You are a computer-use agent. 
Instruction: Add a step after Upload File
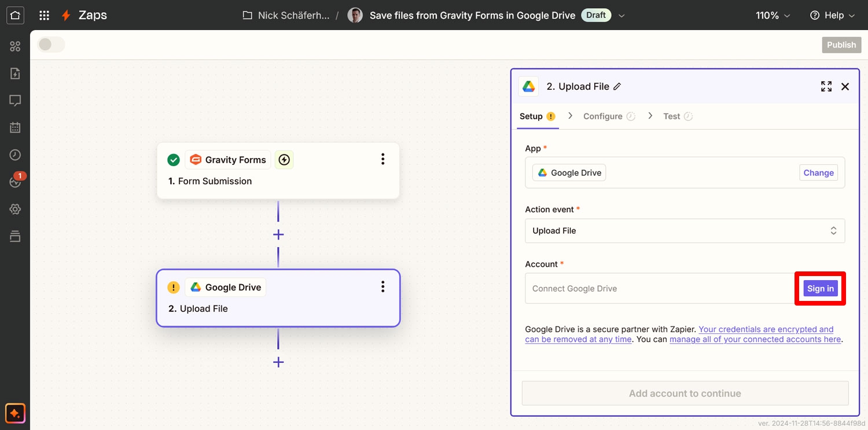pos(278,362)
